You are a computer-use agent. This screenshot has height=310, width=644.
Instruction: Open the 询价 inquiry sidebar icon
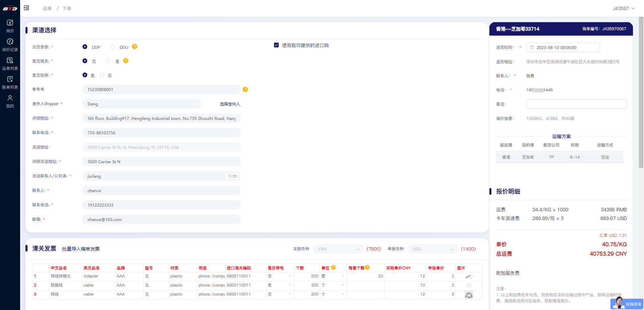10,26
